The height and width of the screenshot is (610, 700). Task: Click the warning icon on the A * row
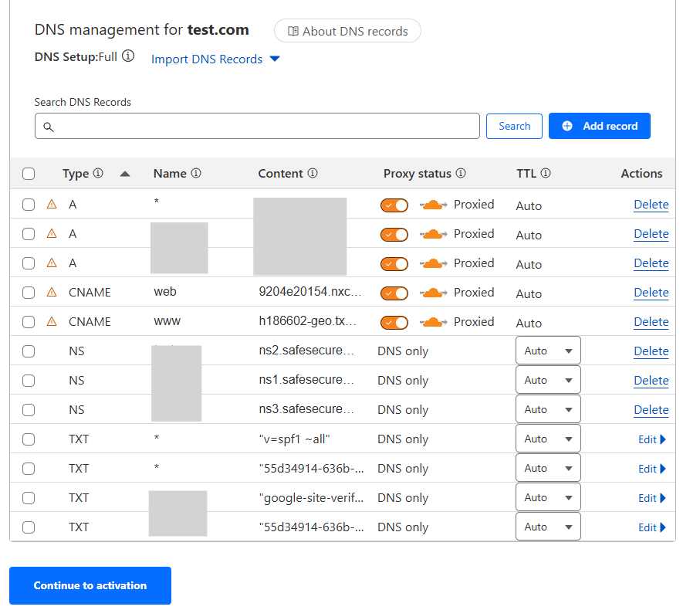[x=52, y=205]
